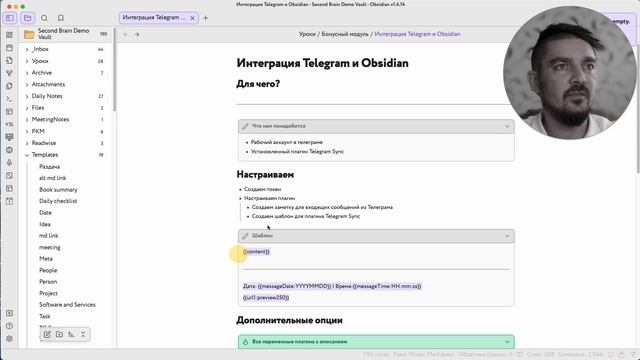
Task: Expand the Files folder
Action: tap(27, 108)
